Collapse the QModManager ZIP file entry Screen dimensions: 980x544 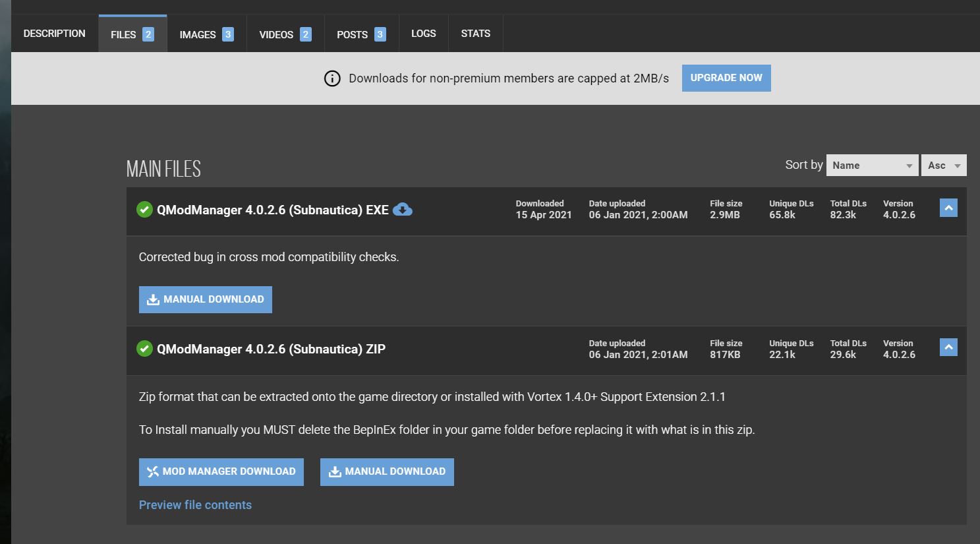coord(948,347)
